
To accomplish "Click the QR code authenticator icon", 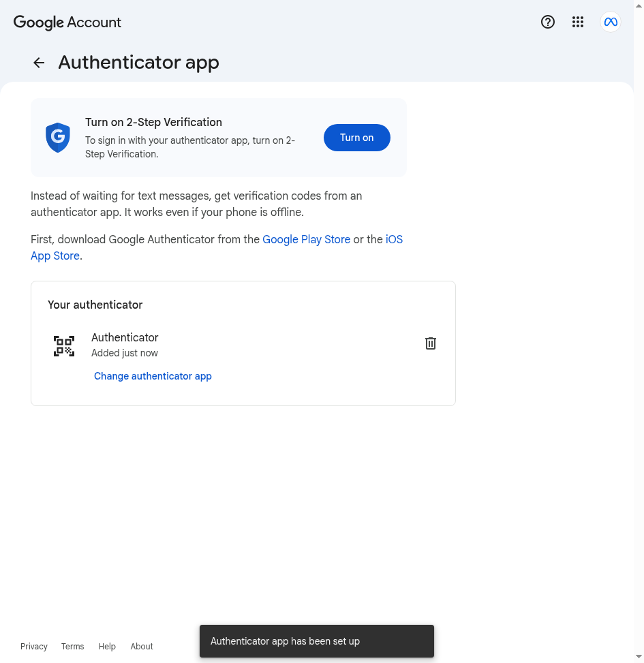I will [64, 346].
